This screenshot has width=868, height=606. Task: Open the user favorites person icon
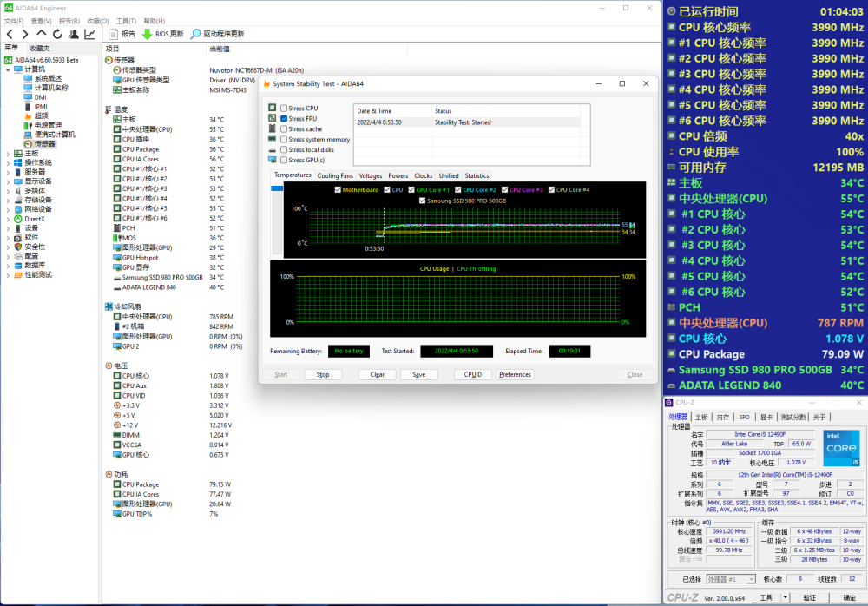pos(73,34)
